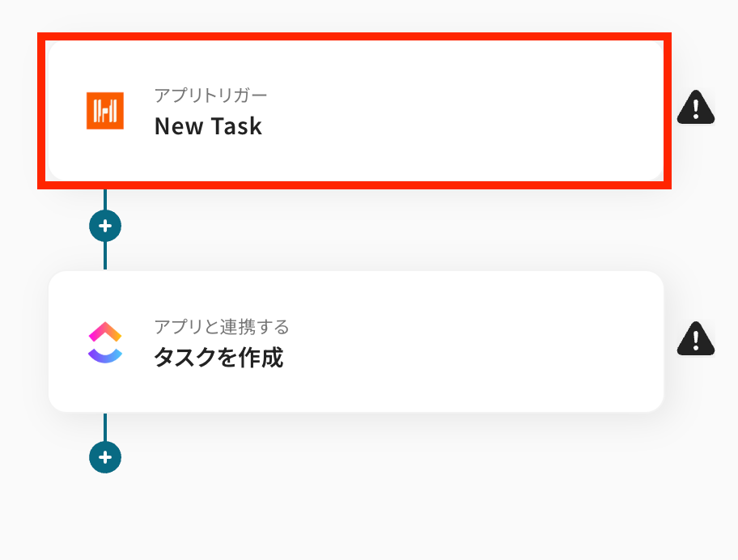This screenshot has width=738, height=560.
Task: Click the warning icon beside タスクを作成
Action: click(695, 338)
